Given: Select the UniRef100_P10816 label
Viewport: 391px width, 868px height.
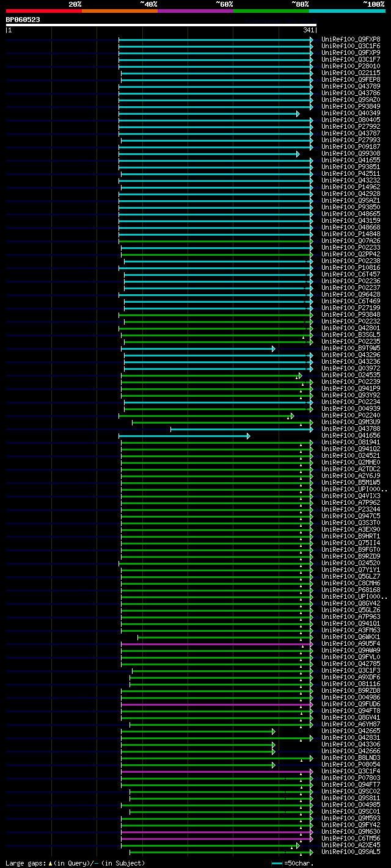Looking at the screenshot, I should (351, 268).
